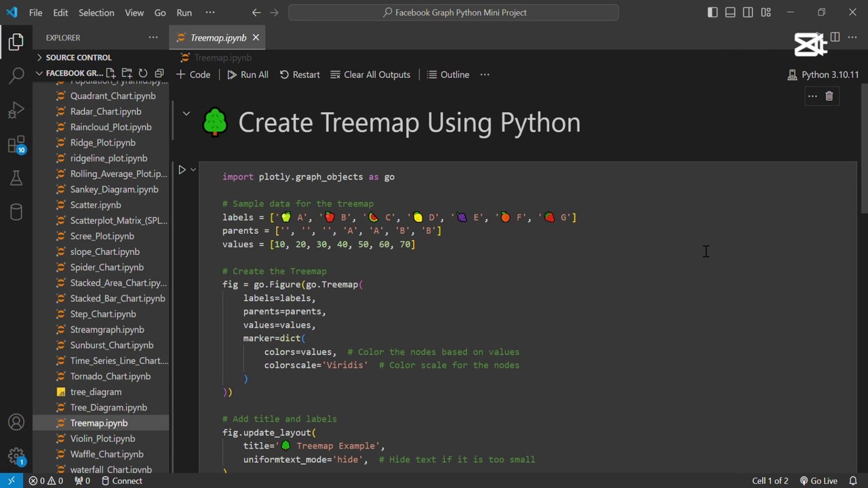Viewport: 868px width, 488px height.
Task: Click ports forwarded indicator in status bar
Action: click(82, 481)
